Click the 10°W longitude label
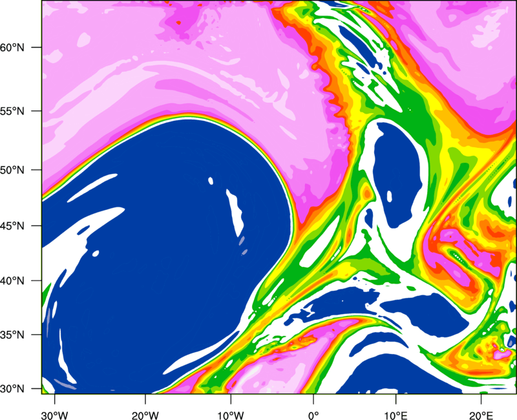 (231, 415)
